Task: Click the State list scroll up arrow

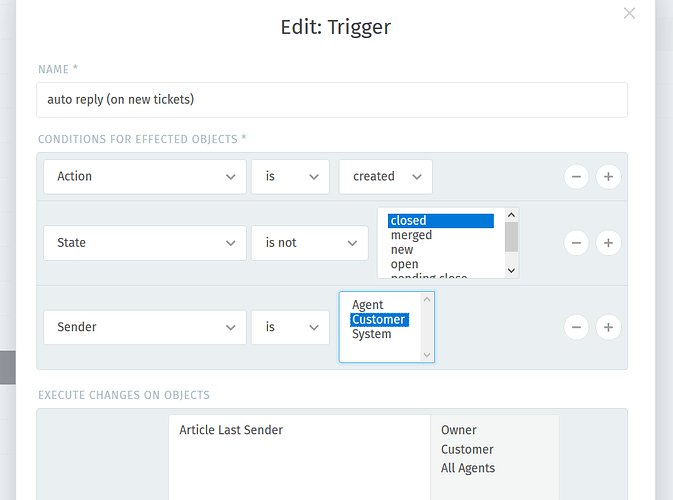Action: [511, 215]
